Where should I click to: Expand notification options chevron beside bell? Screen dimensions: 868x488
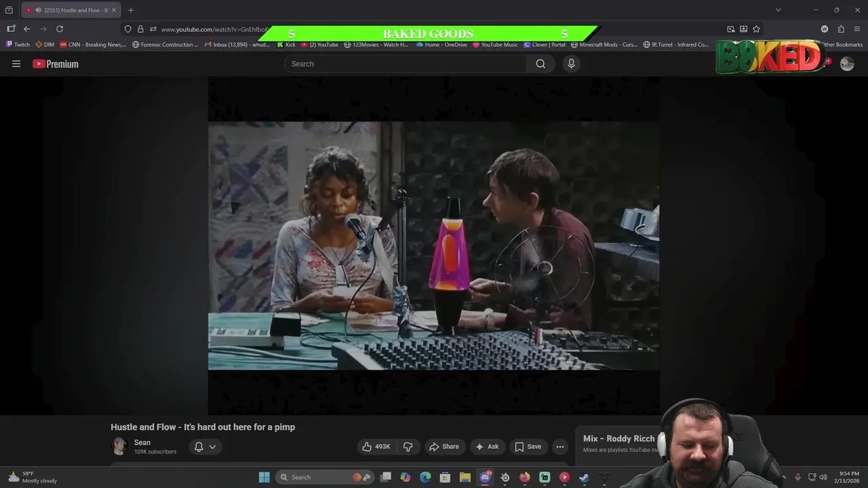click(x=212, y=447)
